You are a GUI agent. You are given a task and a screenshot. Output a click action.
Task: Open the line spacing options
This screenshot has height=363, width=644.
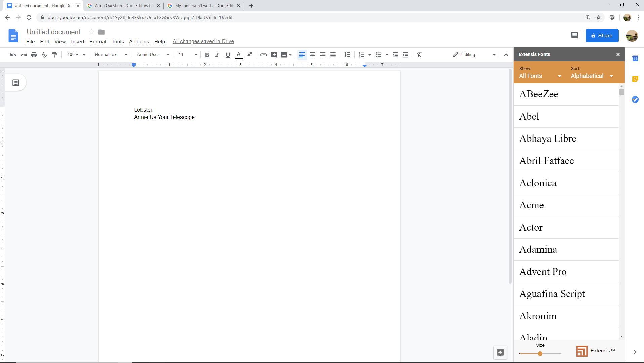pyautogui.click(x=347, y=55)
